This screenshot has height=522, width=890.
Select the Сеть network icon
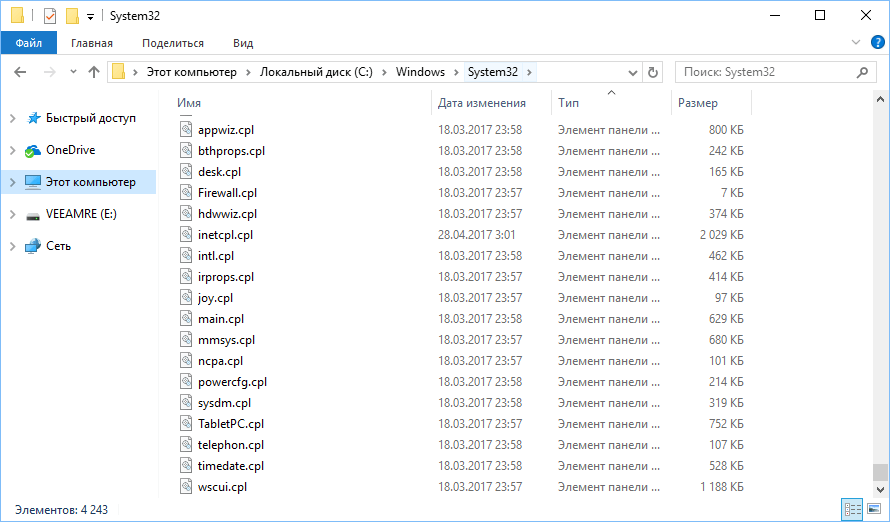pos(32,246)
